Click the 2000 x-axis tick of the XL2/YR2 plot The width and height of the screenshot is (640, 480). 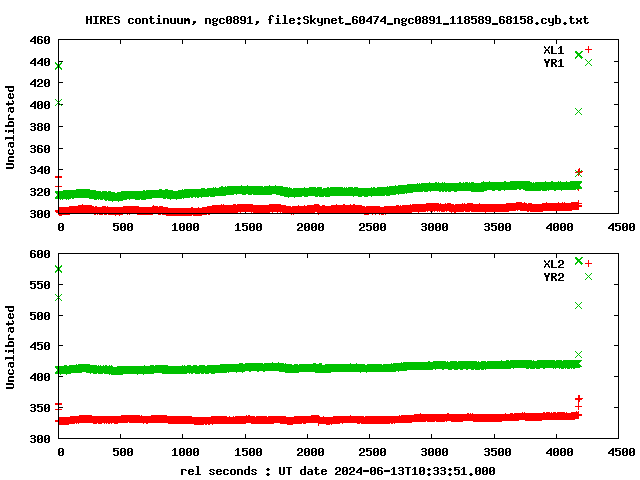point(310,452)
